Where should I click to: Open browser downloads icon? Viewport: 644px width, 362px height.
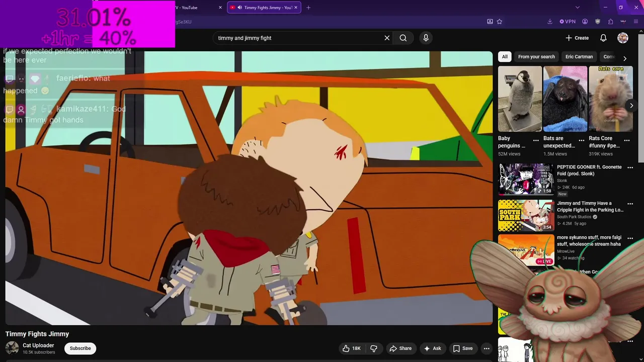[550, 22]
